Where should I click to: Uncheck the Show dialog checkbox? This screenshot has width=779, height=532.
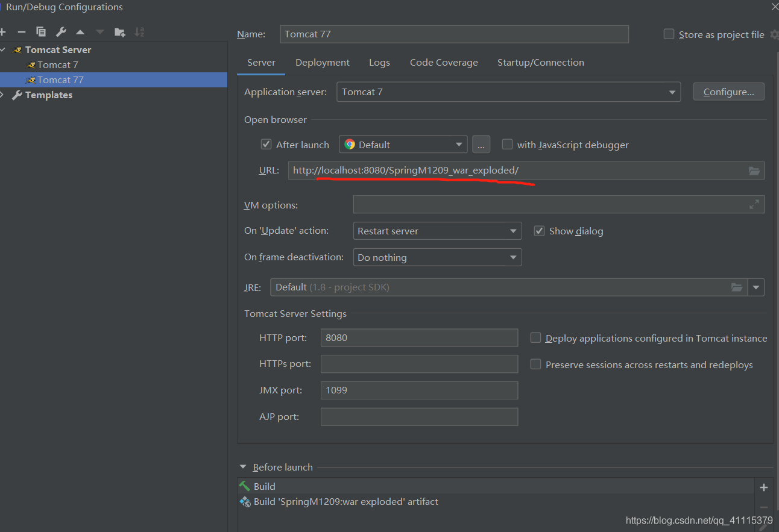(539, 231)
